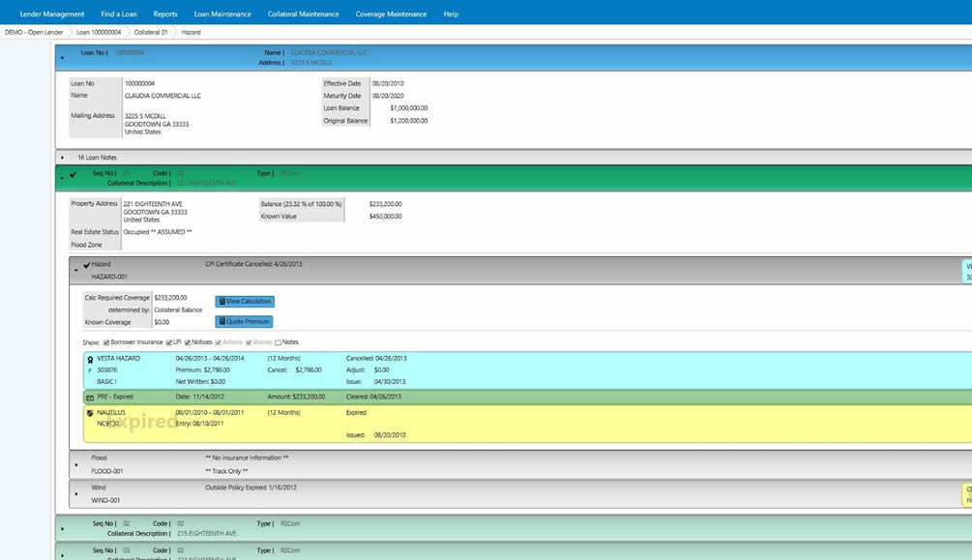This screenshot has height=560, width=972.
Task: Select the VESTA HAZARD policy name
Action: 118,359
